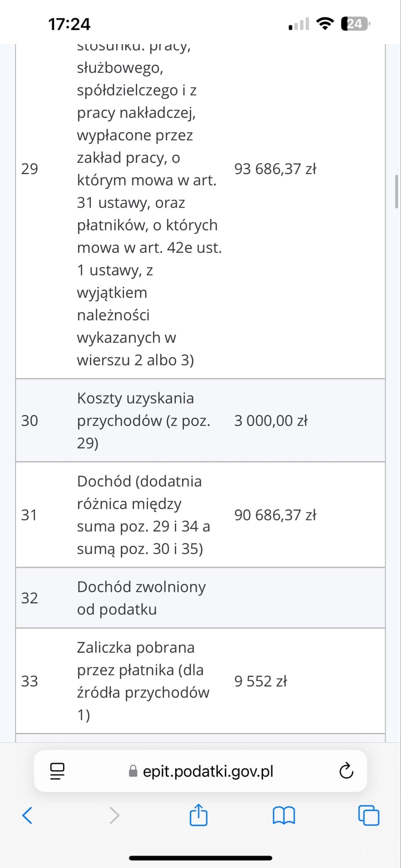The image size is (401, 868).
Task: Tap the Safari back arrow
Action: click(x=27, y=815)
